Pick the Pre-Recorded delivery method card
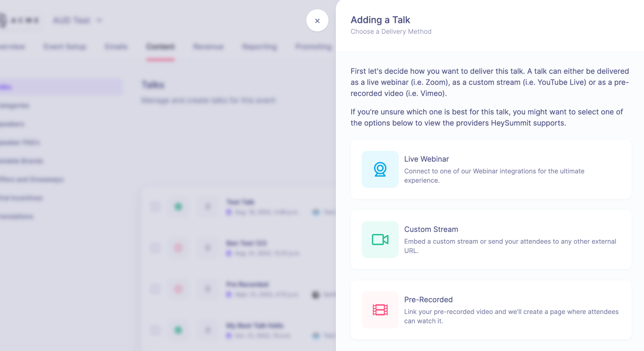The image size is (644, 351). pos(491,310)
